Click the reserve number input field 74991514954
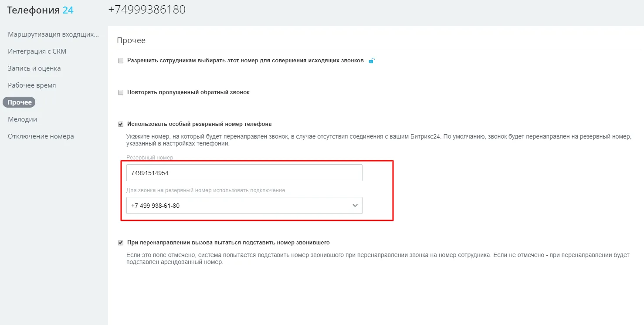The width and height of the screenshot is (644, 325). pos(244,173)
